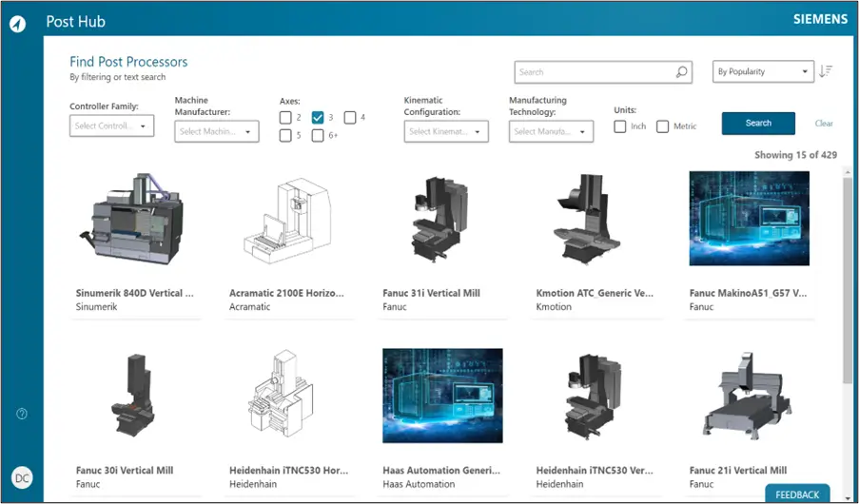Open the Manufacturing Technology dropdown

click(x=551, y=131)
